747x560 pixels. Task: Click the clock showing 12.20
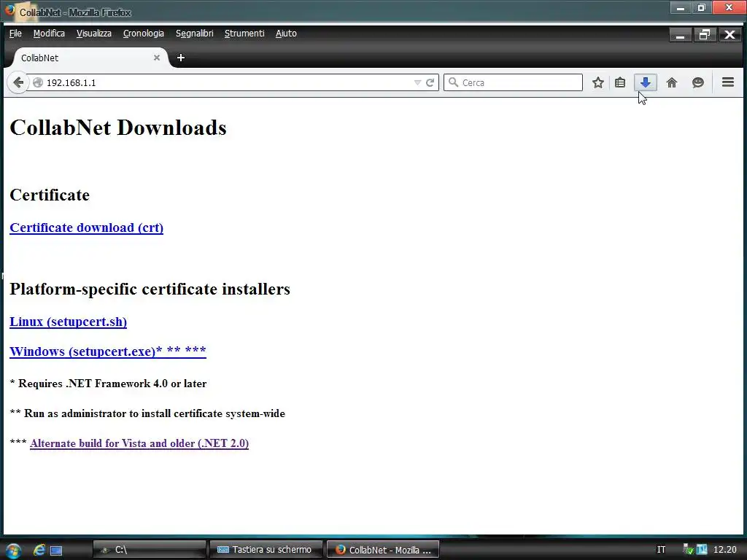coord(724,550)
